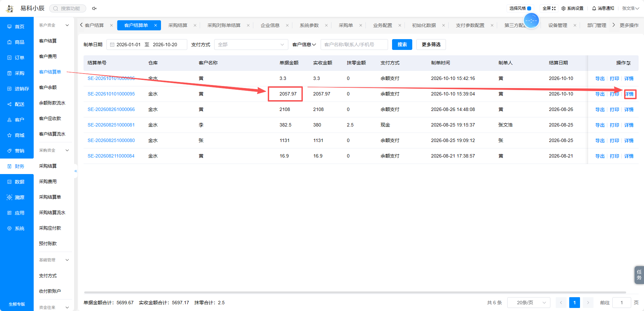Image resolution: width=644 pixels, height=311 pixels.
Task: Open the 进销存 sidebar item
Action: pos(17,89)
